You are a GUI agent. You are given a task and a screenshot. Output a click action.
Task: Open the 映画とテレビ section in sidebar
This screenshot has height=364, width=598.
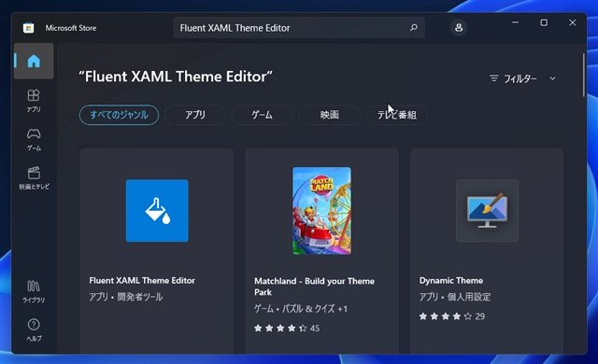[34, 178]
